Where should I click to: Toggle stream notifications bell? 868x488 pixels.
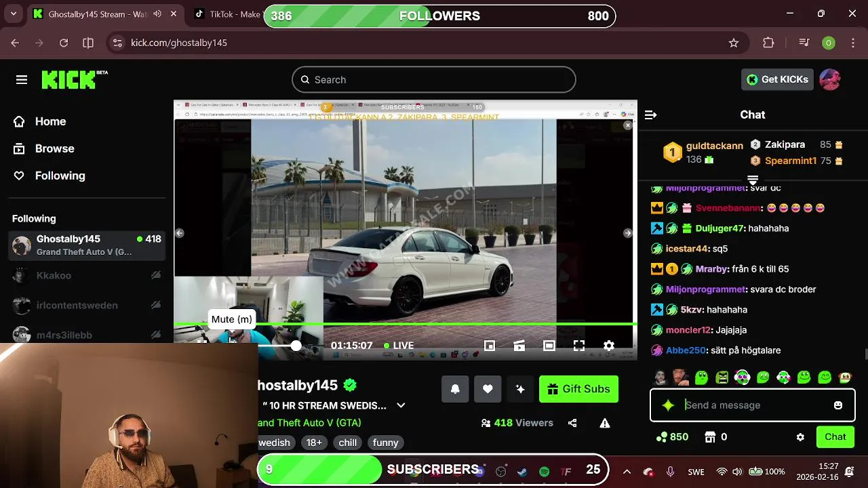point(455,389)
